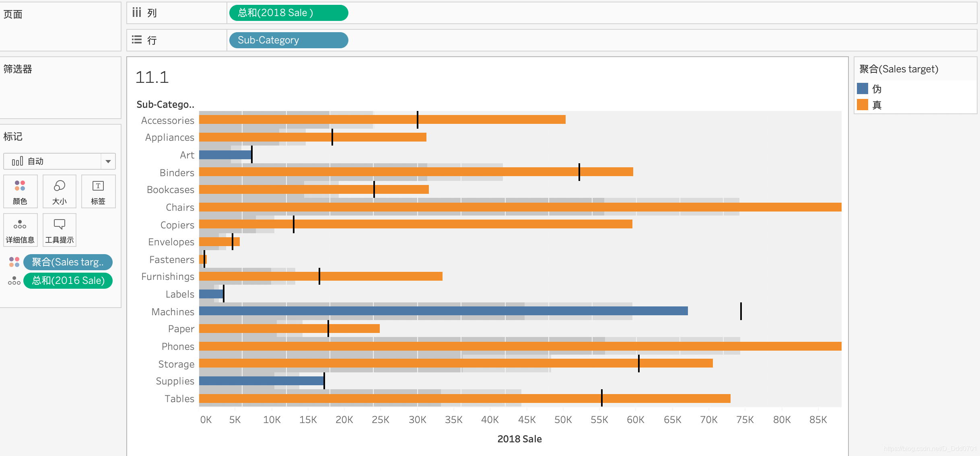Click detail icon beside 总和(2016 Sale) pill
Screen dimensions: 980x456
tap(14, 281)
